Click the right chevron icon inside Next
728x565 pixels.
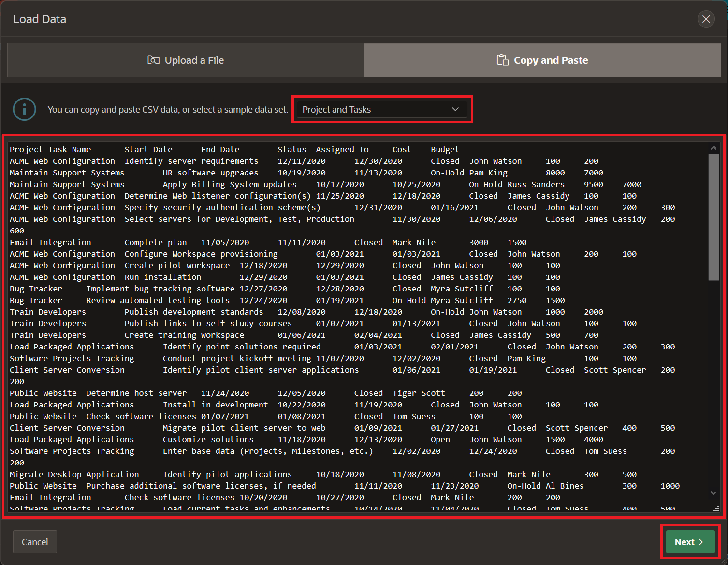click(x=701, y=542)
